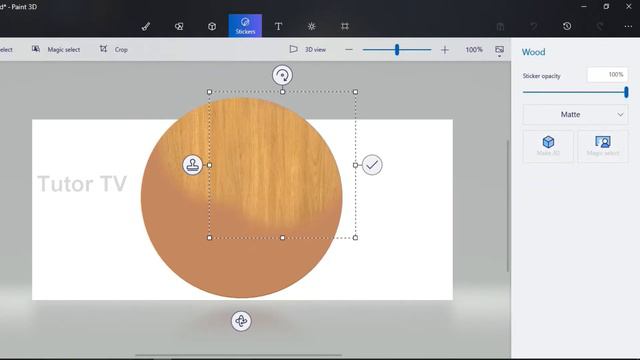
Task: Click the Paste icon
Action: click(500, 27)
